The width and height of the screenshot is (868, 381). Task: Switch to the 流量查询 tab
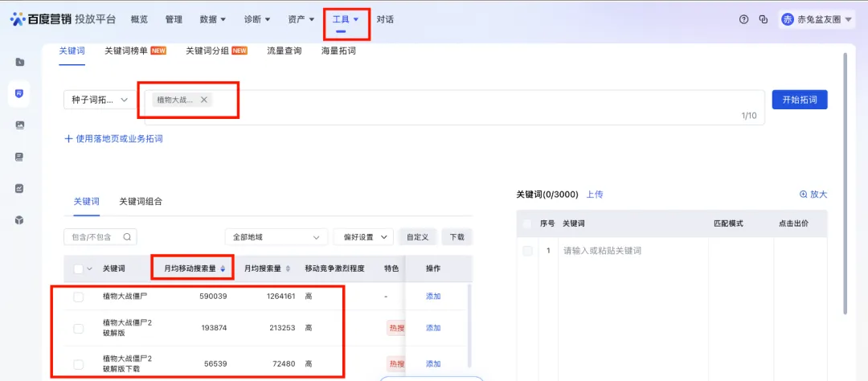284,51
